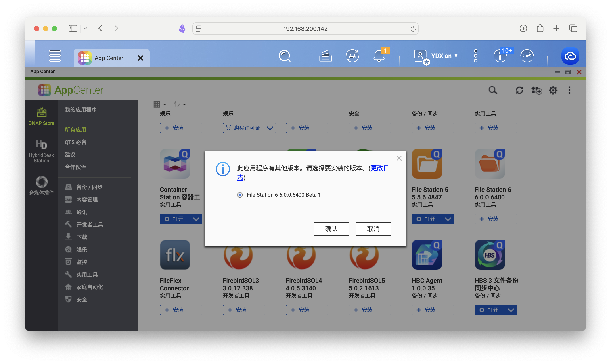611x364 pixels.
Task: Refresh the AppCenter app list
Action: point(519,90)
